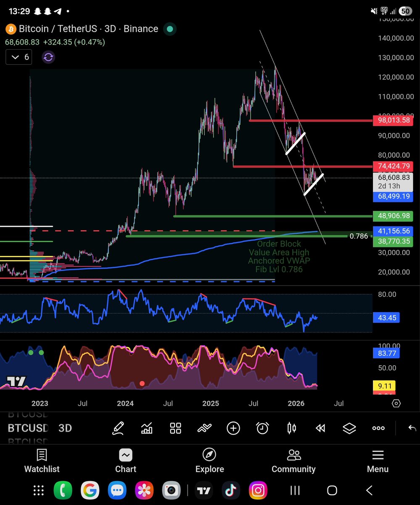Tap the Android back navigation button
Viewport: 420px width, 505px height.
click(x=369, y=490)
